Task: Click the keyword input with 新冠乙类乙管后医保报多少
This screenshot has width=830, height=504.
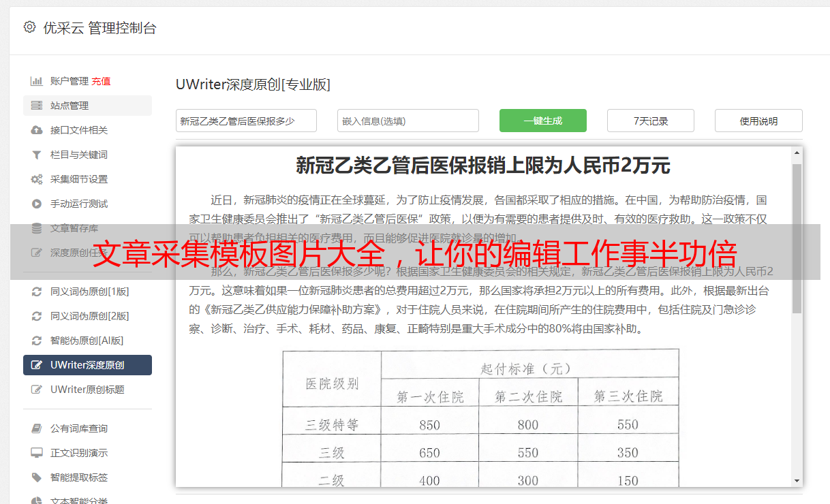Action: click(246, 121)
